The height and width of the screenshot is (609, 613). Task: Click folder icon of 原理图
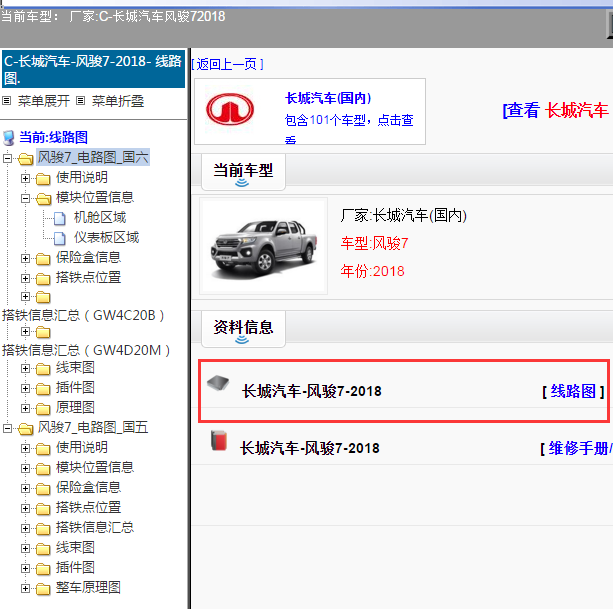(x=43, y=408)
